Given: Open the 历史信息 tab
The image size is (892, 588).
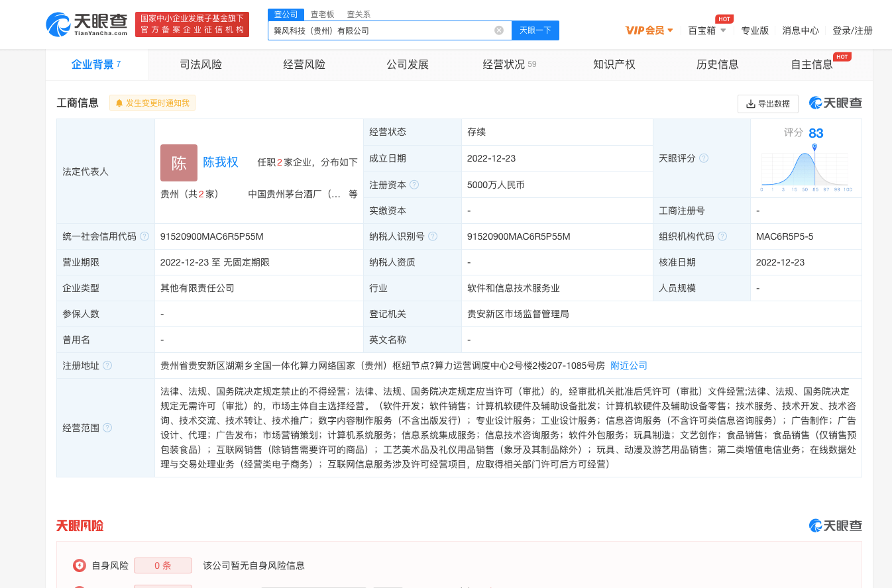Looking at the screenshot, I should tap(718, 64).
